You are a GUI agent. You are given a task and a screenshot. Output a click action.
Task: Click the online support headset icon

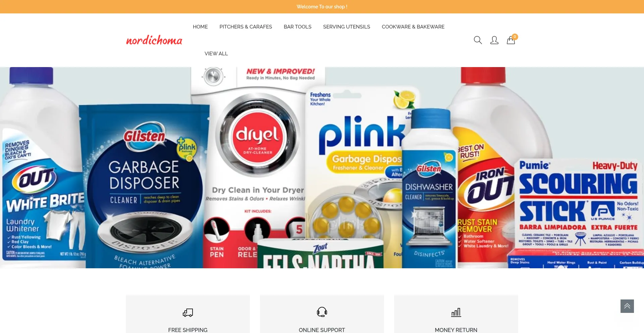tap(322, 312)
